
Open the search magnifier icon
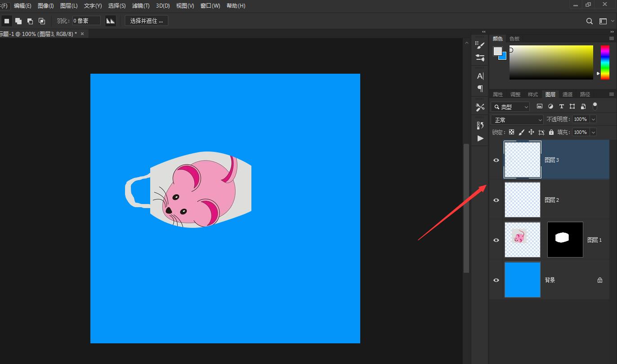pyautogui.click(x=590, y=21)
